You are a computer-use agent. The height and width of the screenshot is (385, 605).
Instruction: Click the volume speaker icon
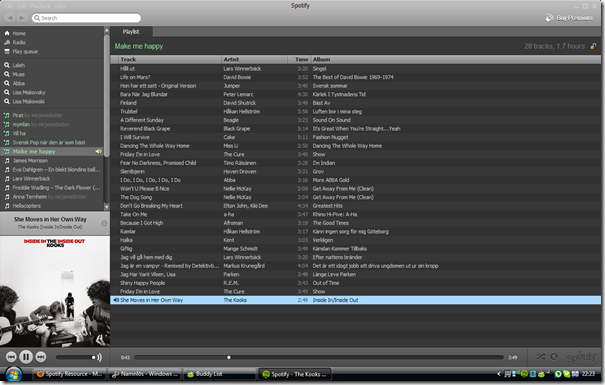tap(100, 357)
